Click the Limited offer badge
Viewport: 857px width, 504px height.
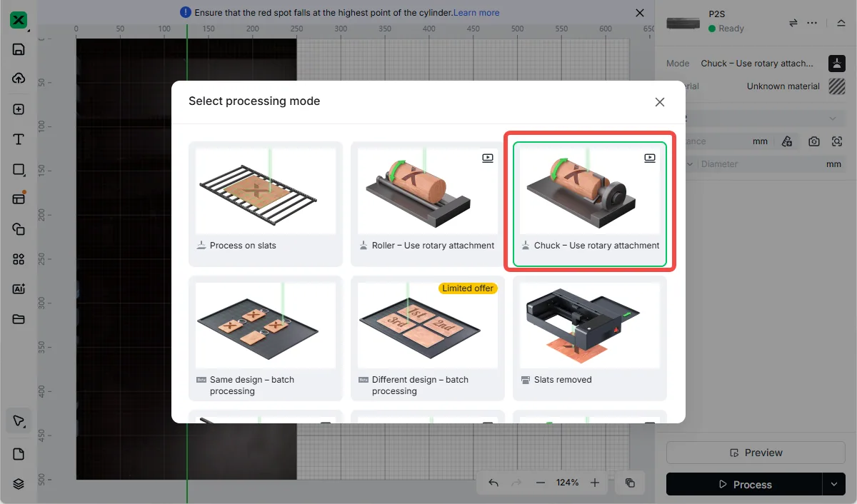(x=468, y=288)
